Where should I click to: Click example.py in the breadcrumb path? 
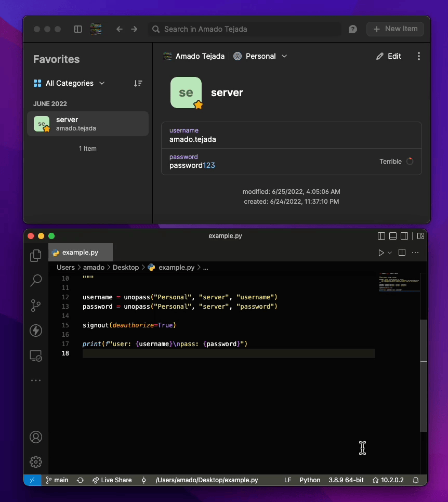(177, 267)
